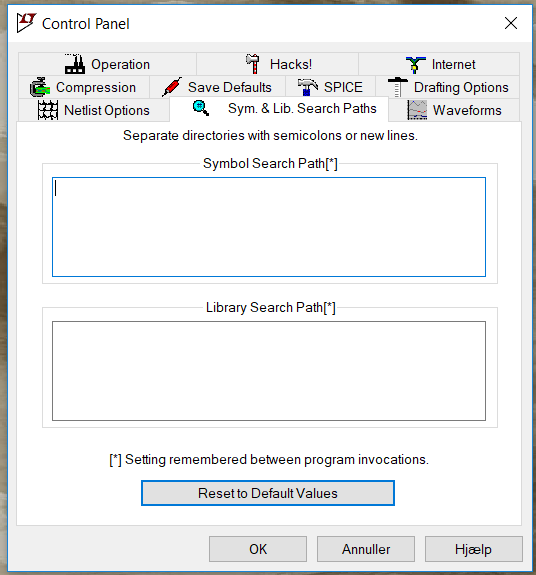Screen dimensions: 536x575
Task: Click the 'Control Panel' window title
Action: coord(86,24)
